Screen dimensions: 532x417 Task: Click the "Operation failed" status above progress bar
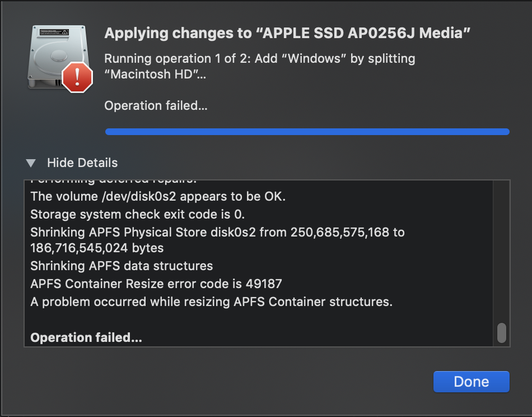point(156,105)
